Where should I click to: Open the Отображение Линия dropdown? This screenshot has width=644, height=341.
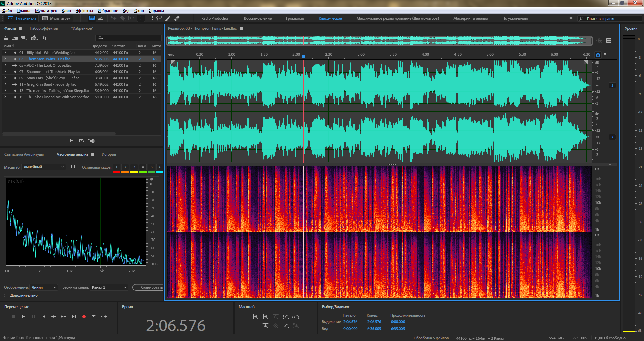tap(44, 287)
